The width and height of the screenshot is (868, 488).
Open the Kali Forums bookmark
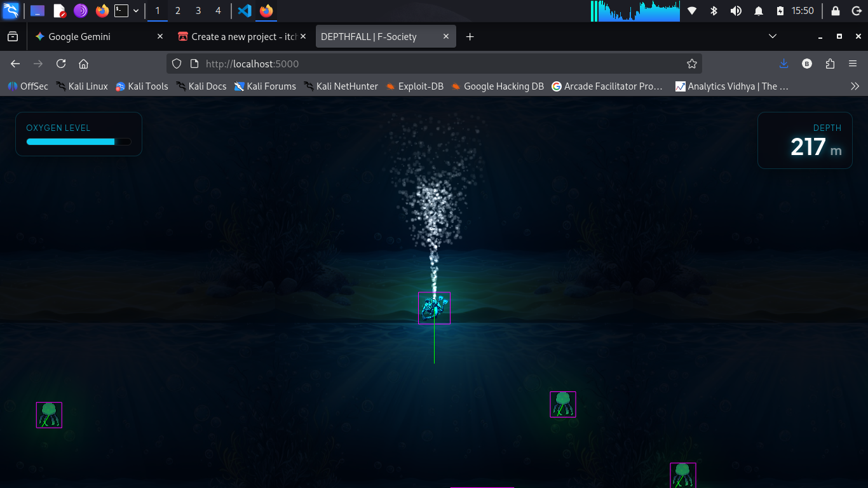pos(265,86)
